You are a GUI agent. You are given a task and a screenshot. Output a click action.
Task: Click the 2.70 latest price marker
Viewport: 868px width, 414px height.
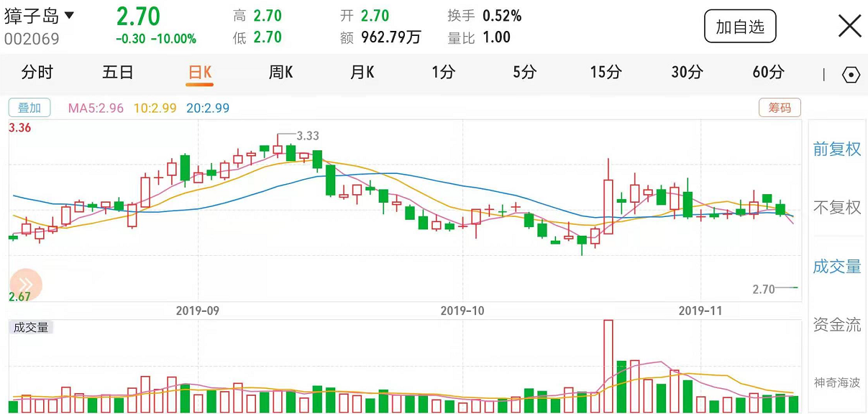click(764, 289)
